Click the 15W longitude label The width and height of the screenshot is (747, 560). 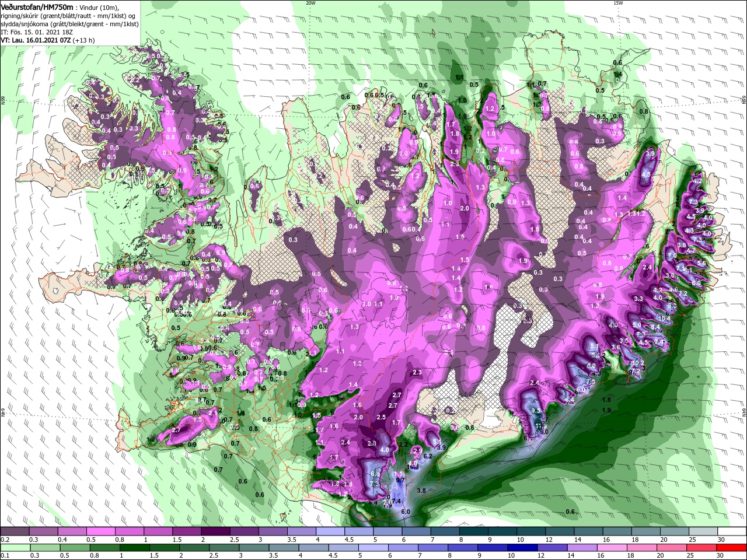coord(618,3)
